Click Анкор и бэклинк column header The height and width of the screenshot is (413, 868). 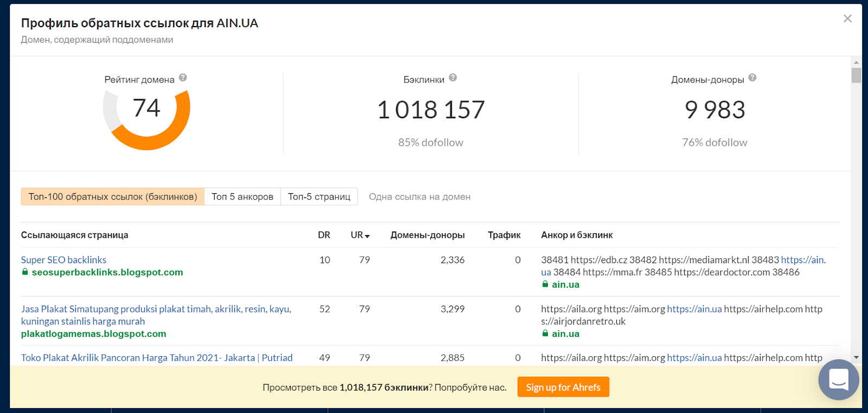[577, 235]
